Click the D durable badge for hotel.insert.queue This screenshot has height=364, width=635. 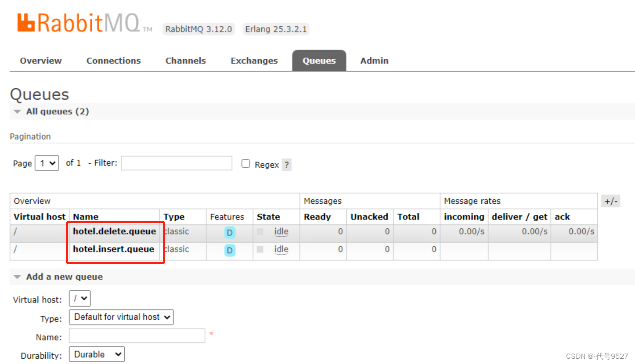pos(229,250)
